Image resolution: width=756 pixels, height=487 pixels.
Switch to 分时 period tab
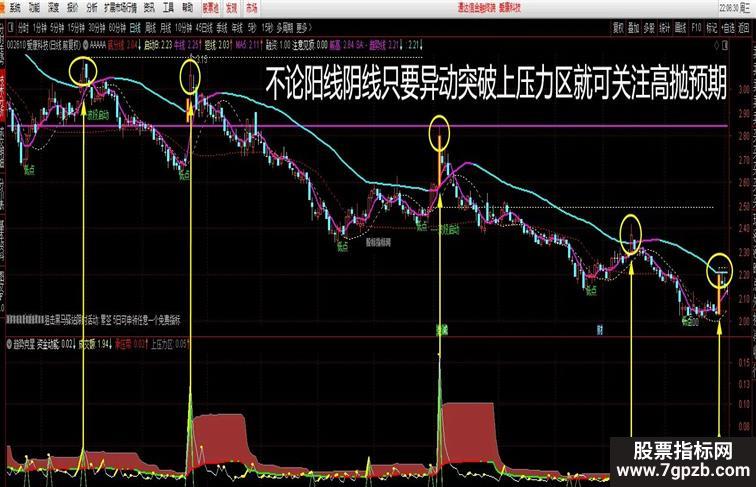coord(24,28)
